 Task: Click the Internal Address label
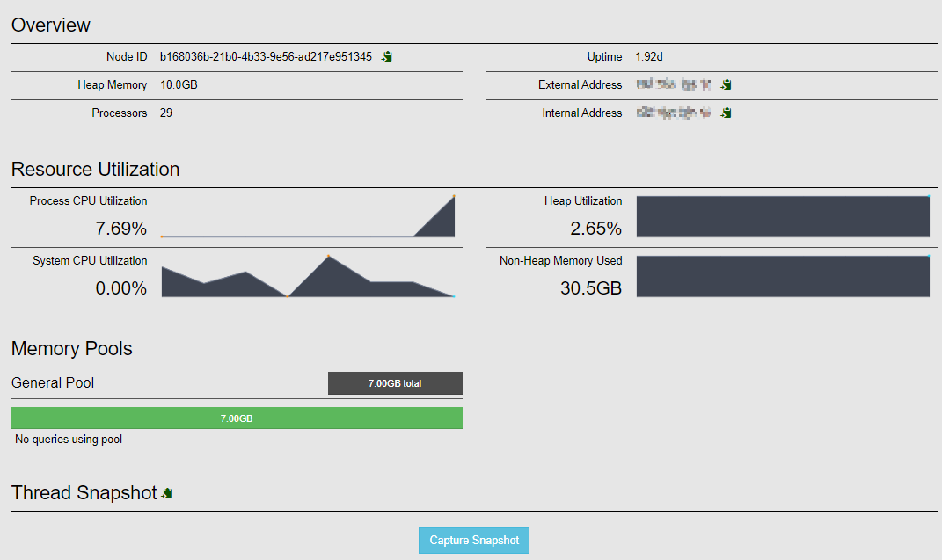(582, 113)
